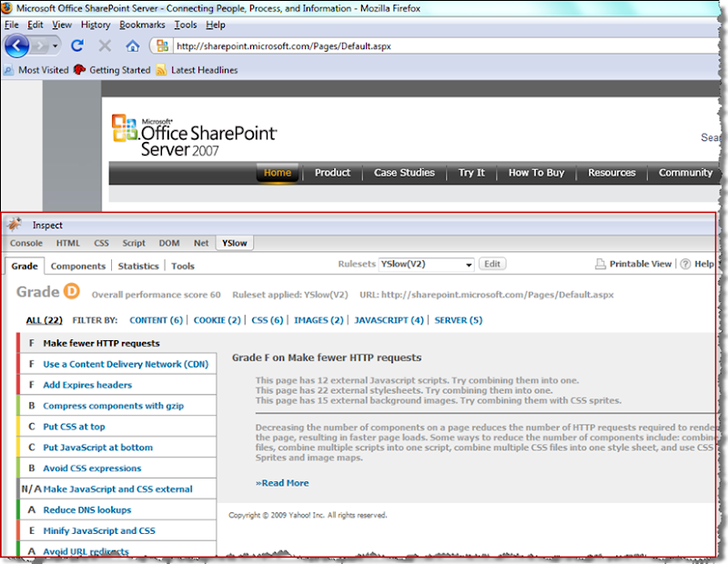Click the Firefox Back arrow button
The image size is (728, 564).
[16, 46]
